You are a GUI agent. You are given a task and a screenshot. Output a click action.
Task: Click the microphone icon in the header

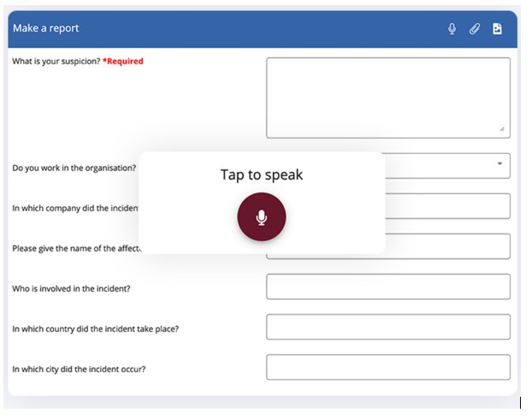click(x=452, y=29)
